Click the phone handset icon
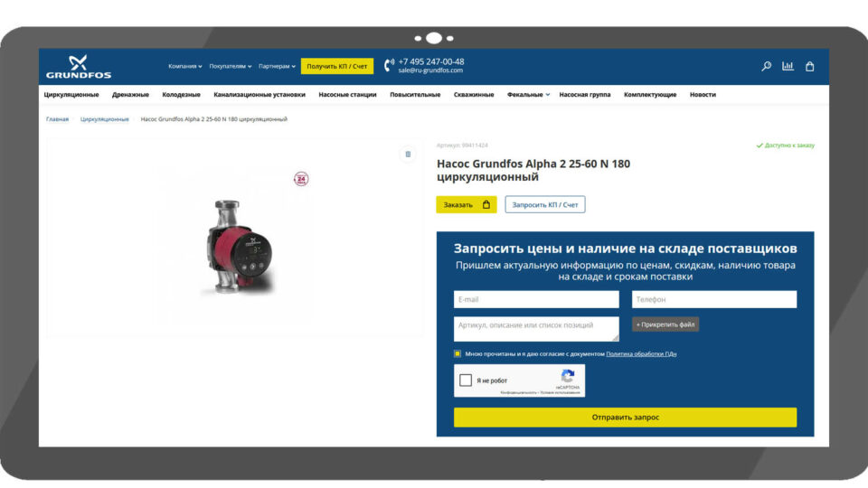The image size is (868, 488). click(389, 65)
